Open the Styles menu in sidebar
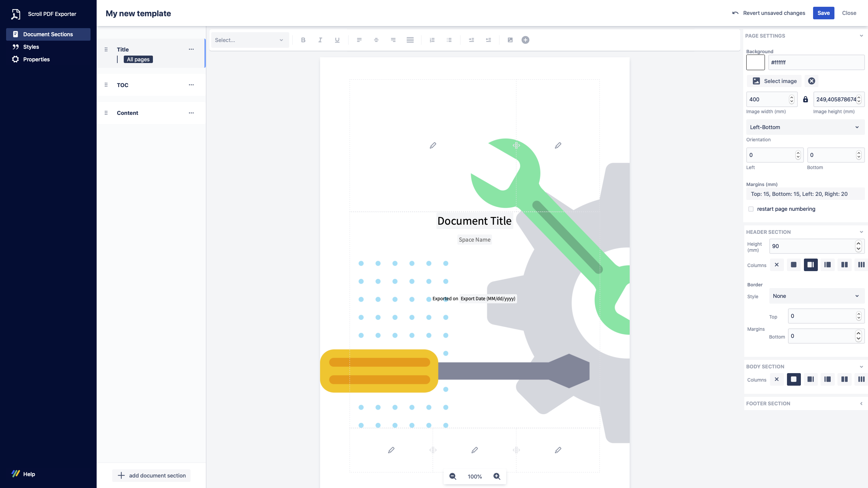 pos(31,47)
